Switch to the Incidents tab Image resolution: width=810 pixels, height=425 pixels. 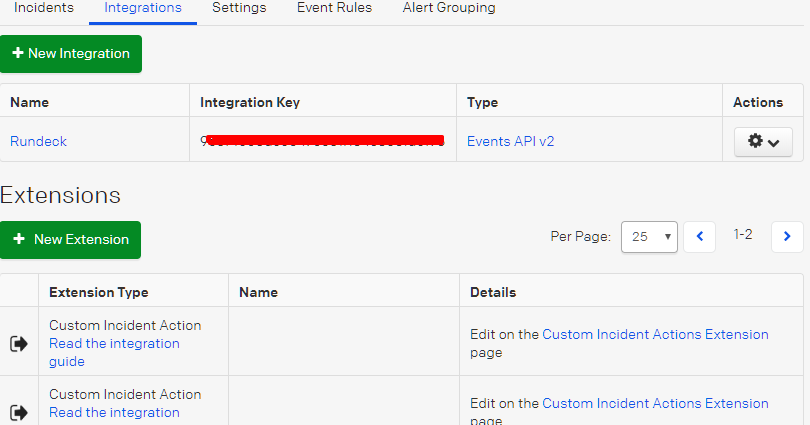pyautogui.click(x=44, y=8)
